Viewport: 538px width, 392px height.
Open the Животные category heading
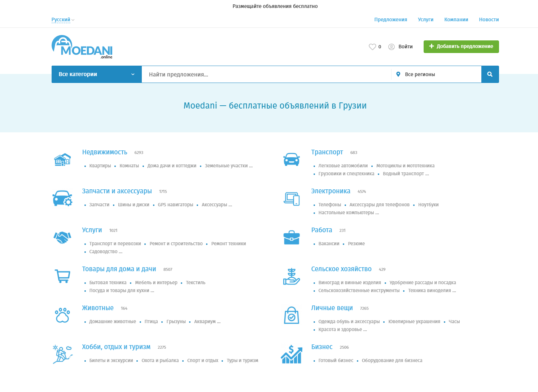click(98, 308)
